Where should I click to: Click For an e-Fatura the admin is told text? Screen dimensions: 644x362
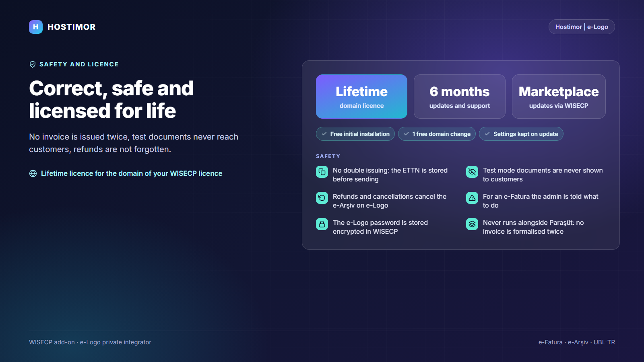541,201
